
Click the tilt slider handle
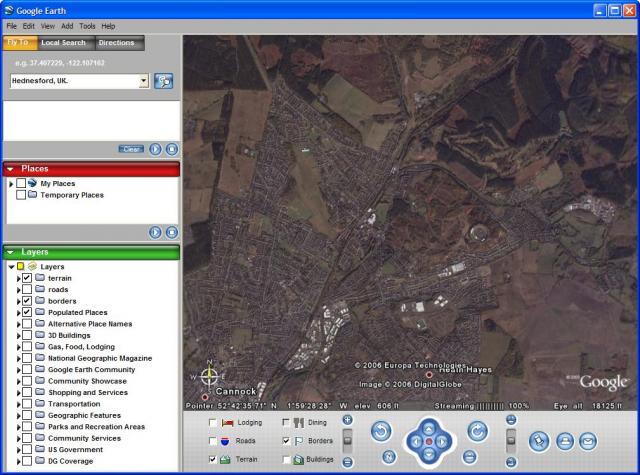coord(511,440)
